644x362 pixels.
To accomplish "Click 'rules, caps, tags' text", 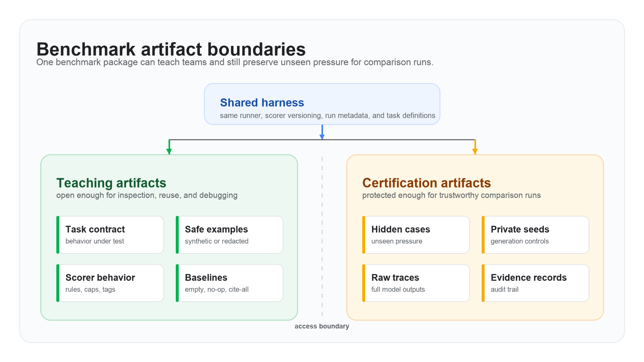I will click(90, 289).
